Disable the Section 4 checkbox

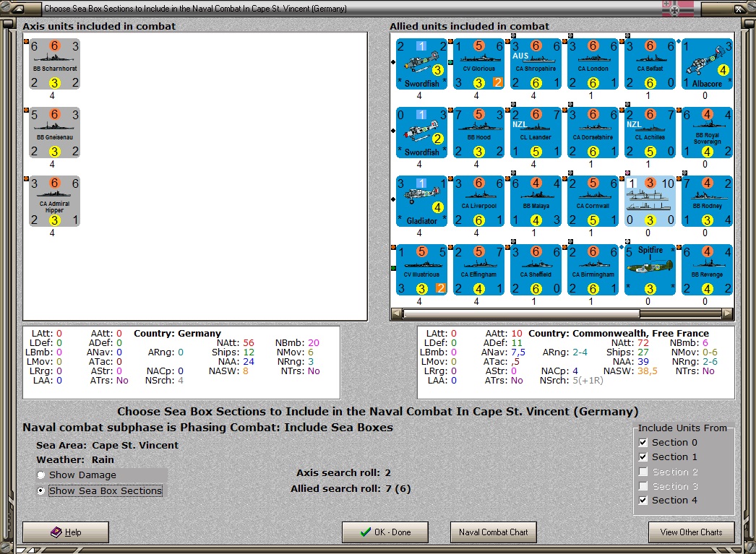pos(643,500)
